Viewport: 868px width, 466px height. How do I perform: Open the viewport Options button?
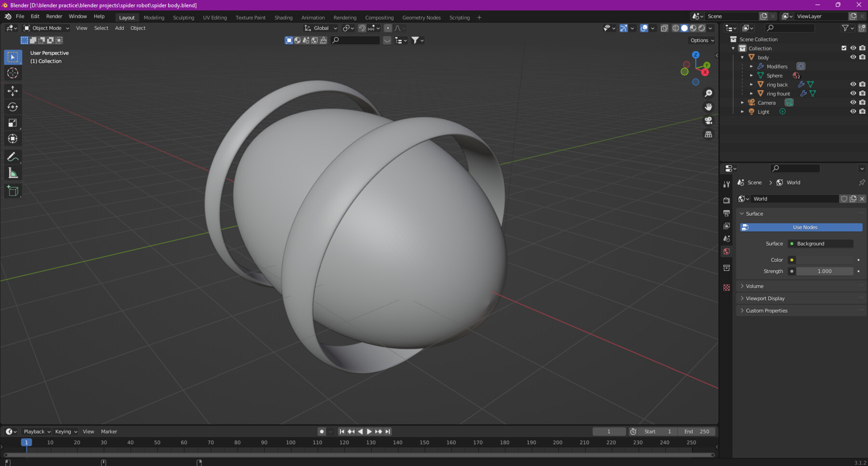(702, 40)
